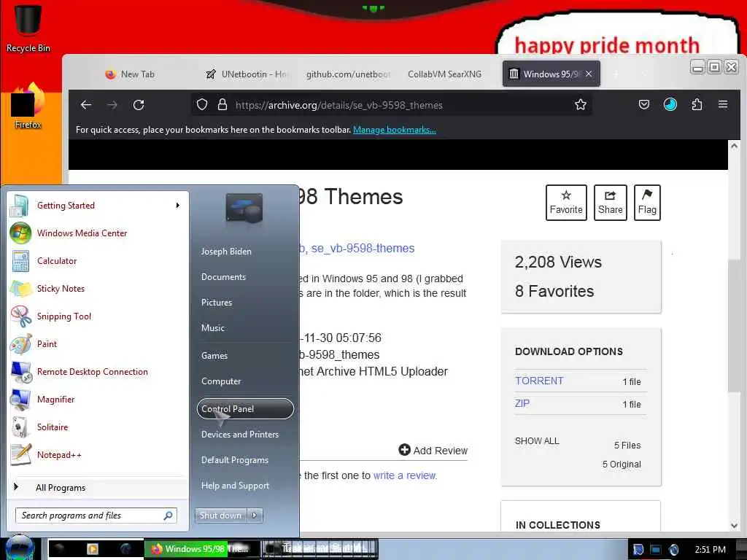Click SHOW ALL download files

(537, 441)
